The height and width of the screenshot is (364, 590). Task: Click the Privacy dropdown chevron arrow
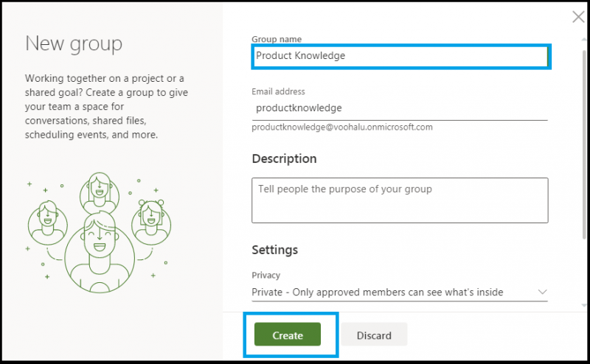pyautogui.click(x=542, y=293)
